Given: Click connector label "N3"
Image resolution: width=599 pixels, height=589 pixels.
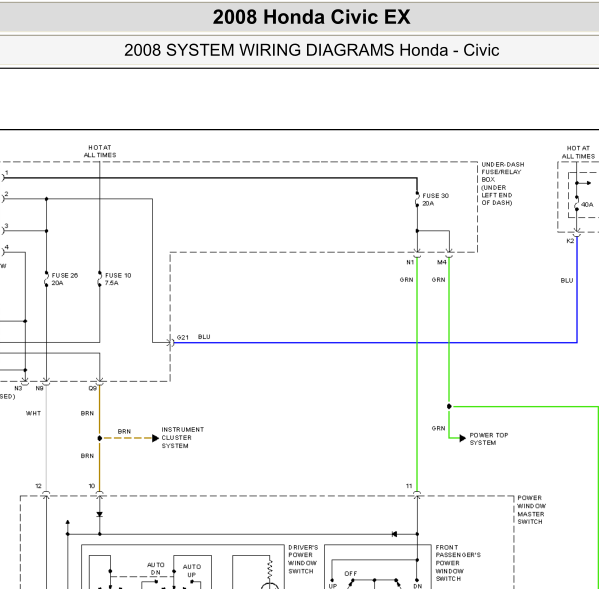Looking at the screenshot, I should pos(18,388).
